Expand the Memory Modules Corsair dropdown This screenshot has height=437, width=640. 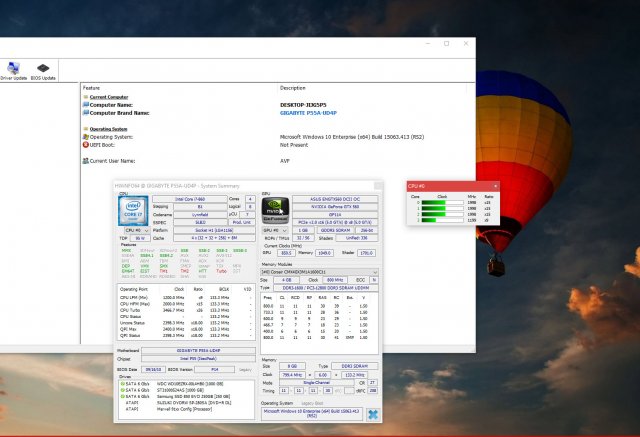318,271
